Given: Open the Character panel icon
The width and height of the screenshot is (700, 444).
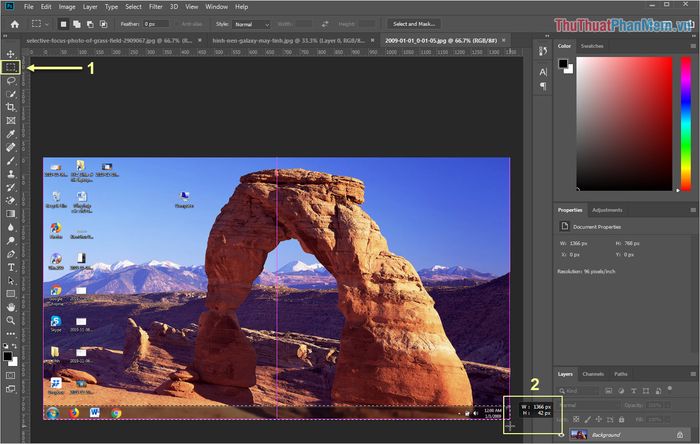Looking at the screenshot, I should coord(543,71).
